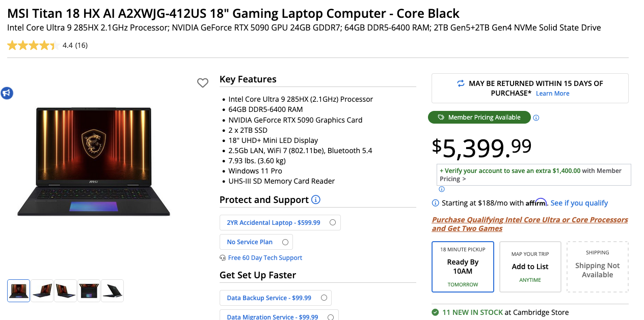Select 2YR Accidental Laptop plan radio
This screenshot has width=644, height=320.
(x=333, y=222)
